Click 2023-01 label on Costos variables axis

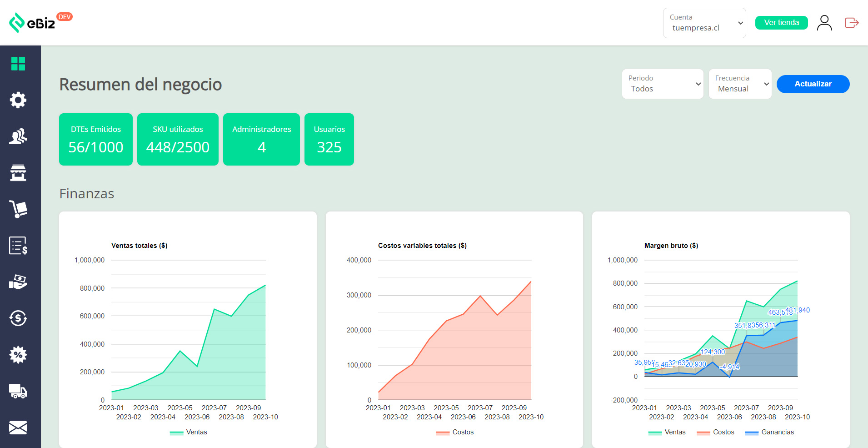point(378,408)
